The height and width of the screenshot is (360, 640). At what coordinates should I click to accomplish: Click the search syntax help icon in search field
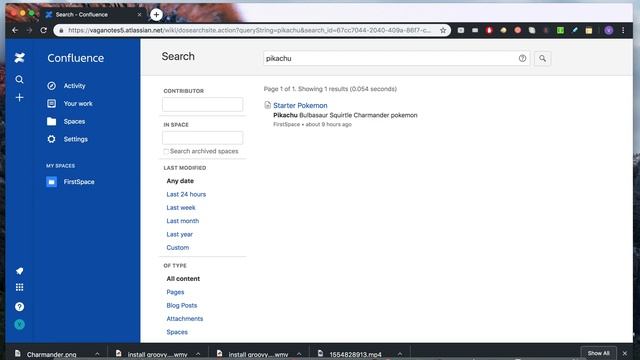522,58
